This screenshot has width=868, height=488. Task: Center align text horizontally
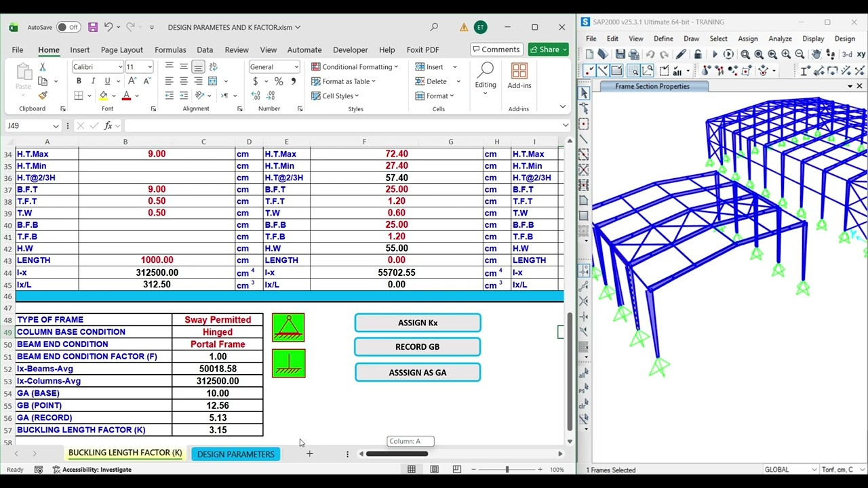point(184,81)
